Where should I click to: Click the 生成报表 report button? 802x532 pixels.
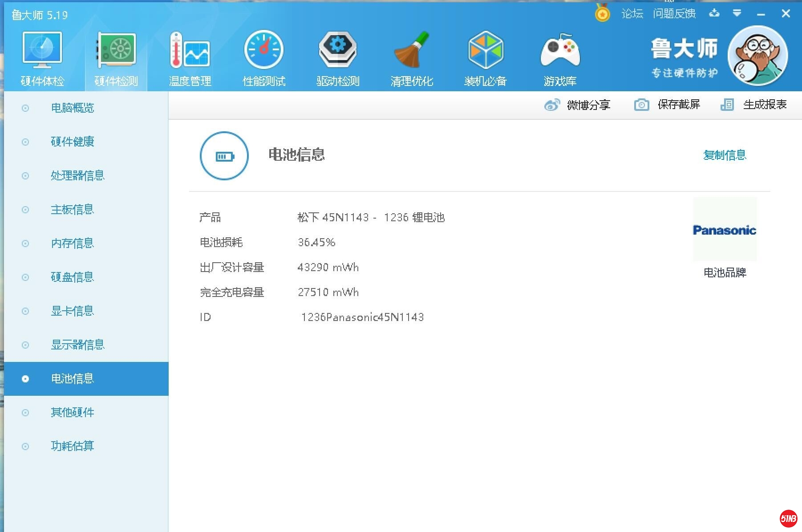(765, 105)
